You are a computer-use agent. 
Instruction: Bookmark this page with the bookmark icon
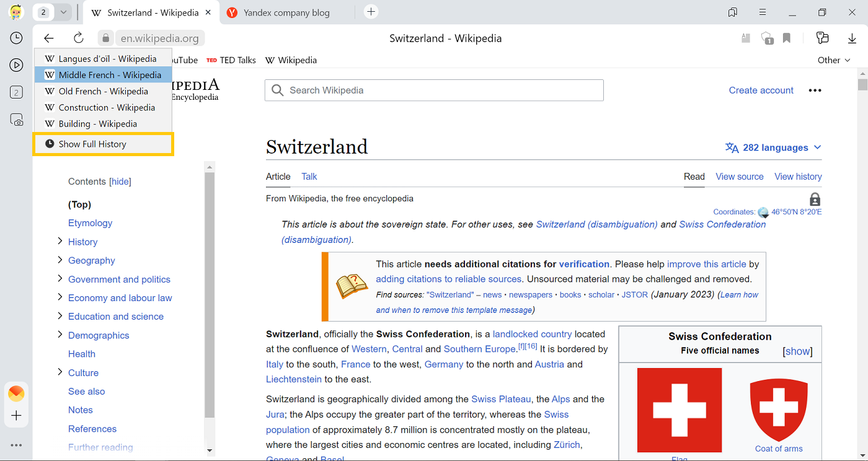pyautogui.click(x=787, y=38)
